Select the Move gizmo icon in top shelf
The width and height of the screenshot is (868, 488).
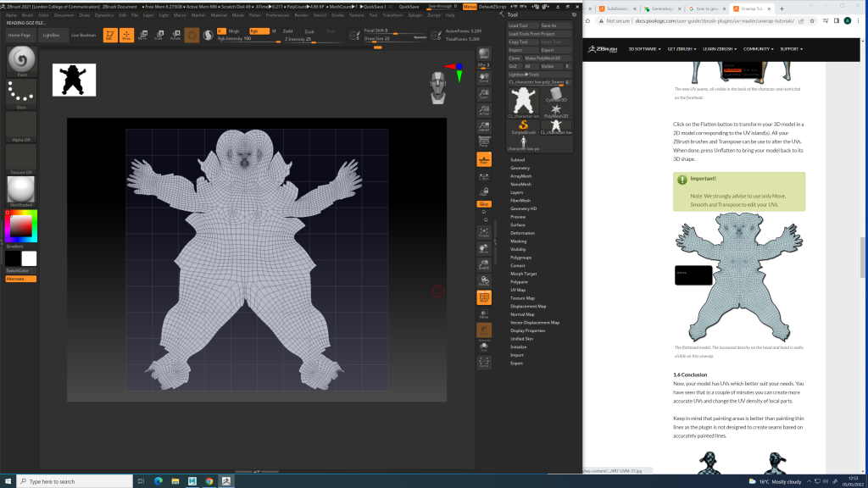142,36
